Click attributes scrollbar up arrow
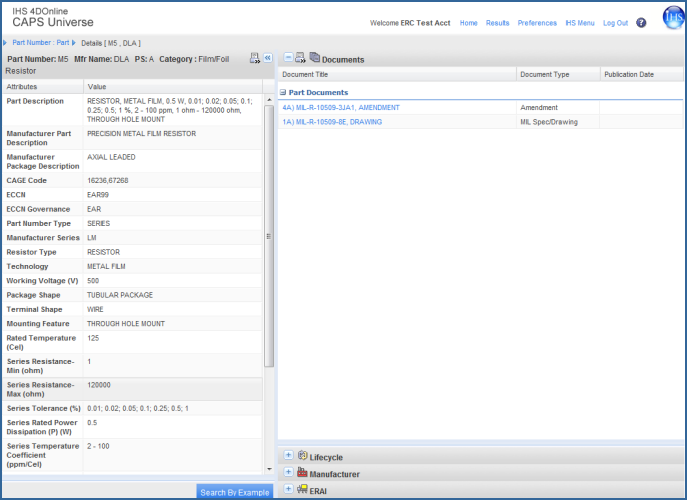Viewport: 687px width, 500px height. click(x=269, y=100)
